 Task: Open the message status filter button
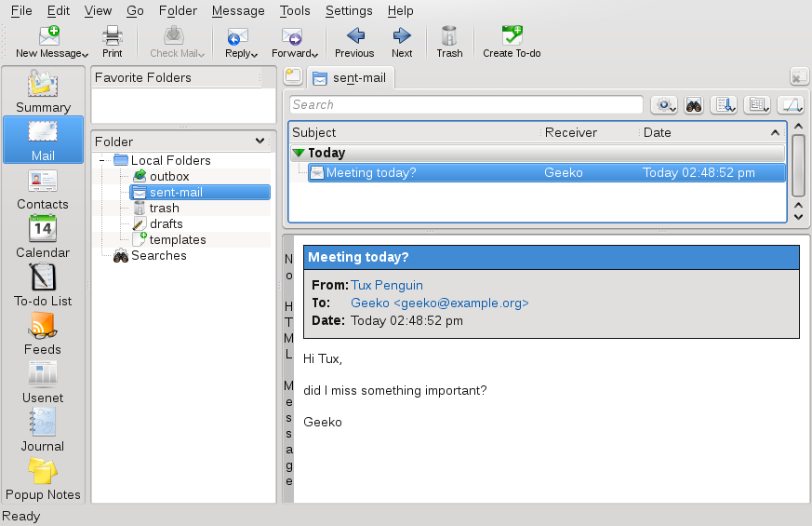click(664, 105)
